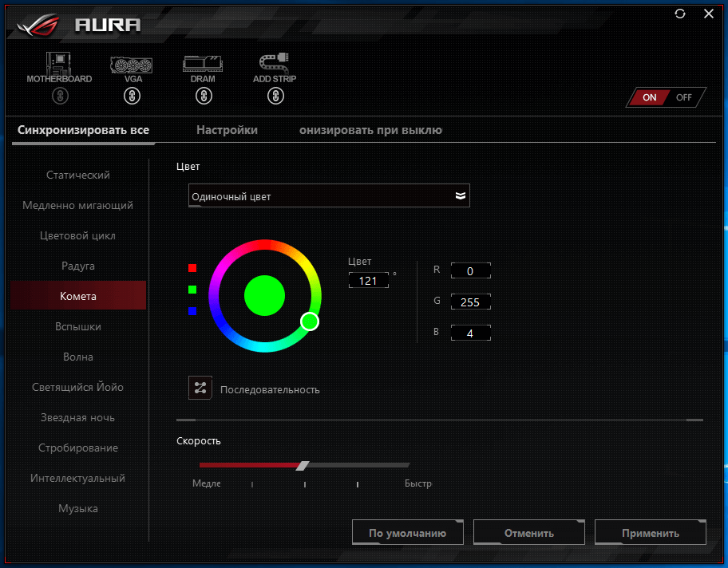Screen dimensions: 728x568
Task: Click the refresh icon in title bar
Action: (680, 14)
